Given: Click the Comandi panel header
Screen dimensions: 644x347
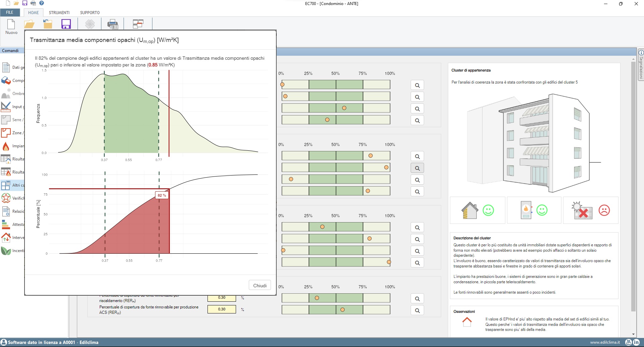Looking at the screenshot, I should click(12, 50).
